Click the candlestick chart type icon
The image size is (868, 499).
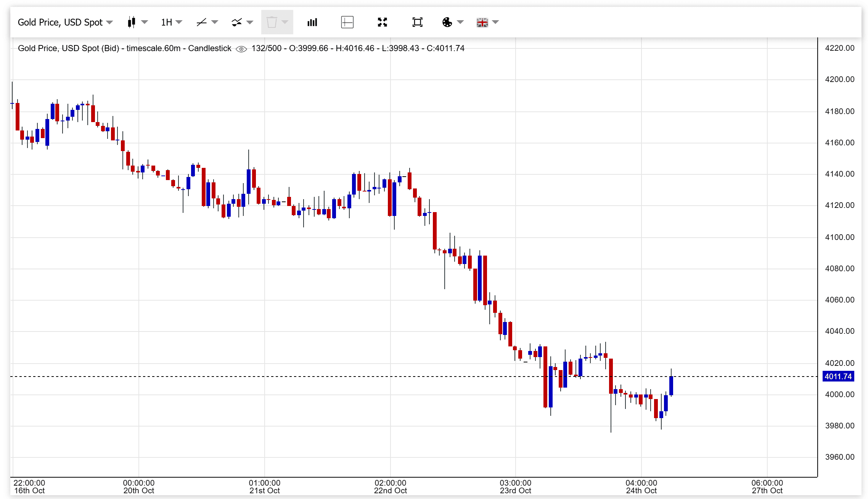[132, 22]
